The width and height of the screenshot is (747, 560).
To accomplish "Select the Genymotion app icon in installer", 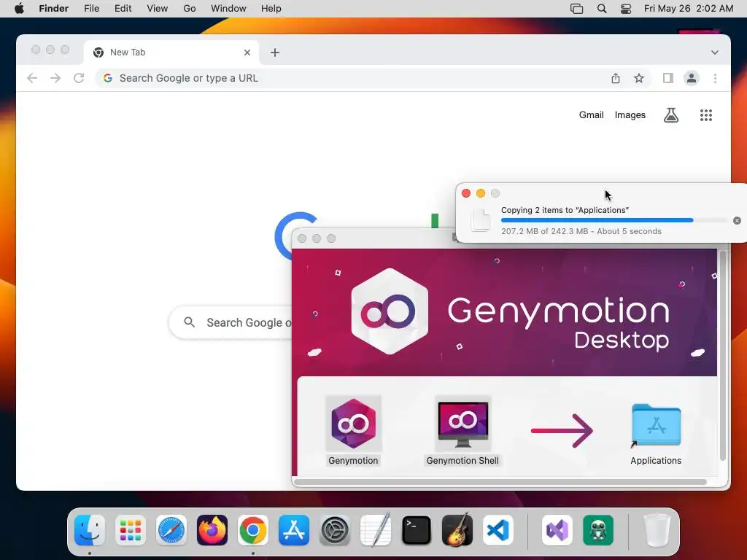I will (353, 424).
